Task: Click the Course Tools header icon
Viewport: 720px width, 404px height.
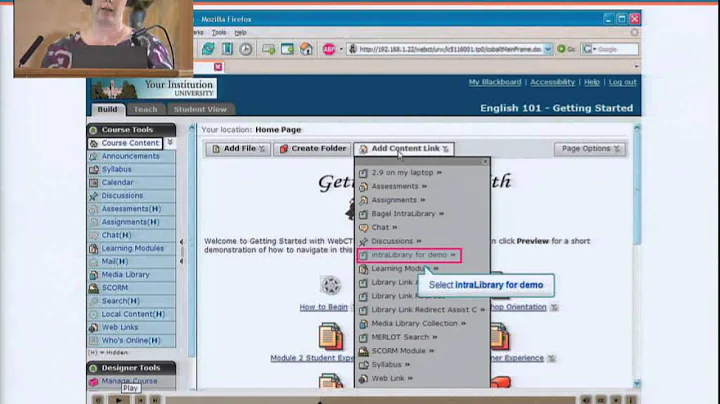Action: point(94,130)
